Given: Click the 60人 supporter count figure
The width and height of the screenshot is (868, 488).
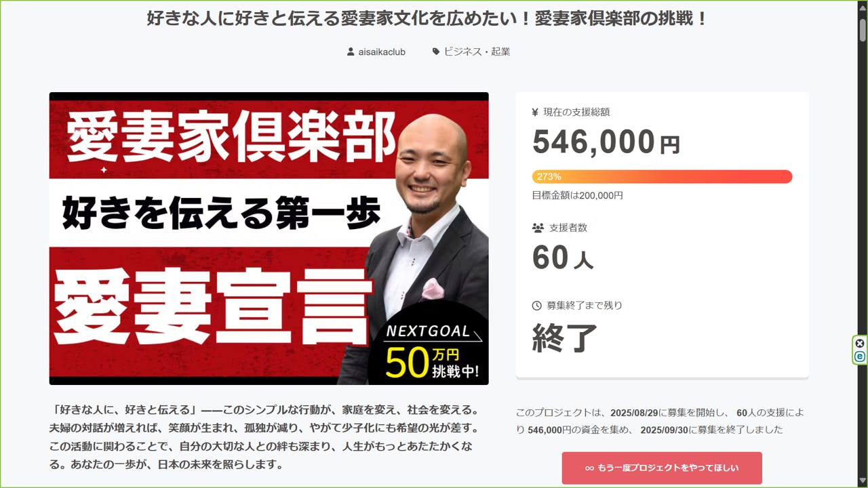Looking at the screenshot, I should 563,258.
